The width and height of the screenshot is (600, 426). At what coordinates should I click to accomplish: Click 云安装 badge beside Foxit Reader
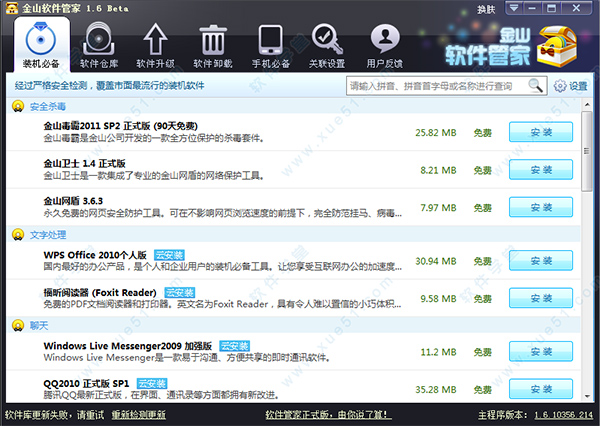[179, 292]
